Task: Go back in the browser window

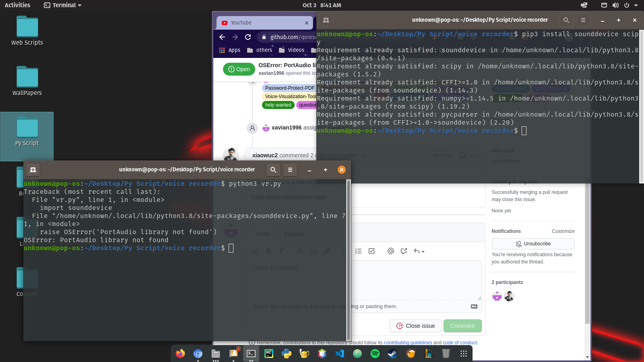Action: 222,37
